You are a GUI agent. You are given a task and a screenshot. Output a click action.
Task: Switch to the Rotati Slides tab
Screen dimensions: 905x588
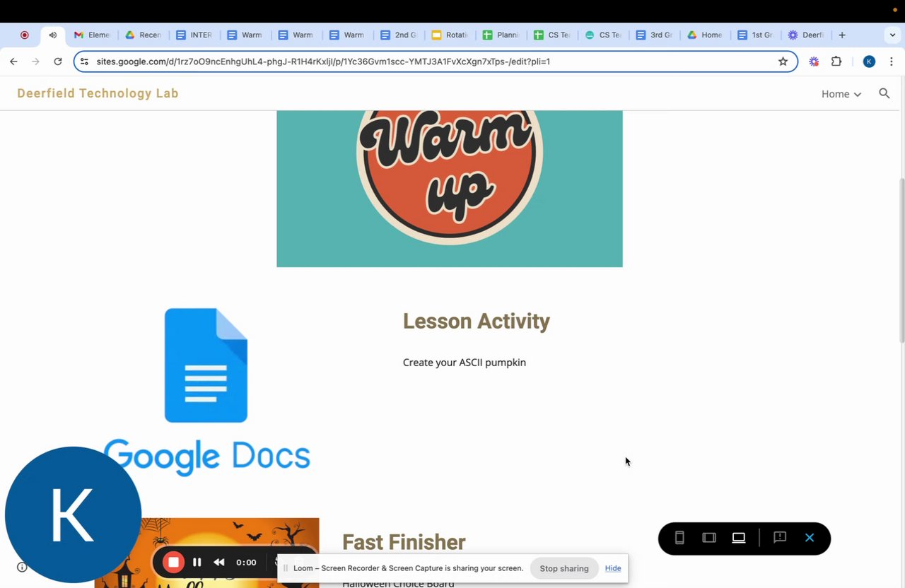click(x=450, y=35)
